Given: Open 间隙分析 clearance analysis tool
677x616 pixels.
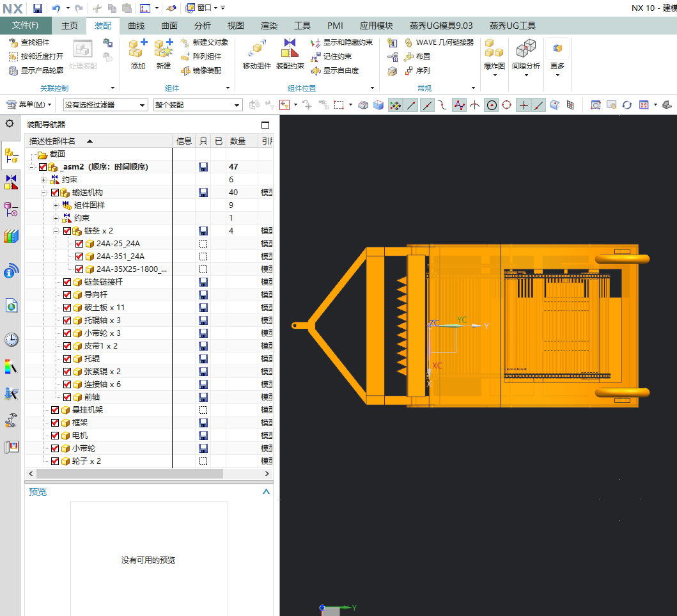Looking at the screenshot, I should 525,49.
